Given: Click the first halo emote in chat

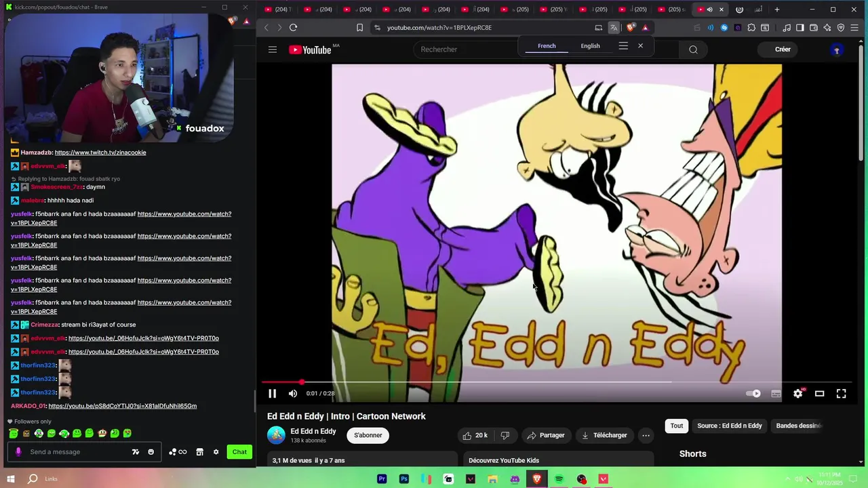Looking at the screenshot, I should pos(14,433).
